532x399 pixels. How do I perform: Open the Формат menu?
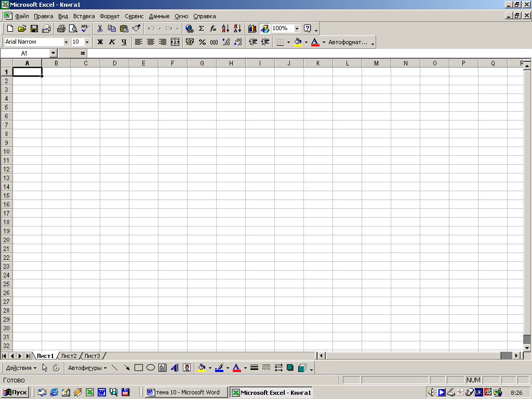pos(110,16)
